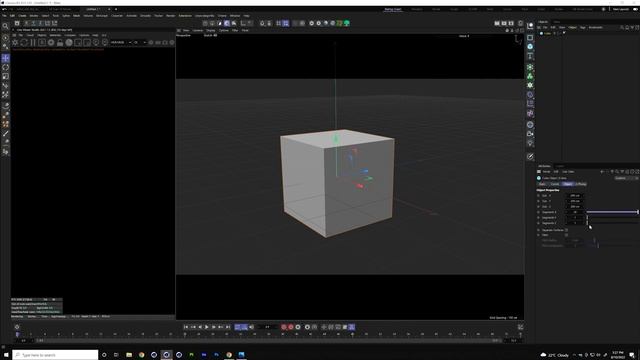Open File Explorer from the taskbar
Image resolution: width=640 pixels, height=360 pixels.
129,355
